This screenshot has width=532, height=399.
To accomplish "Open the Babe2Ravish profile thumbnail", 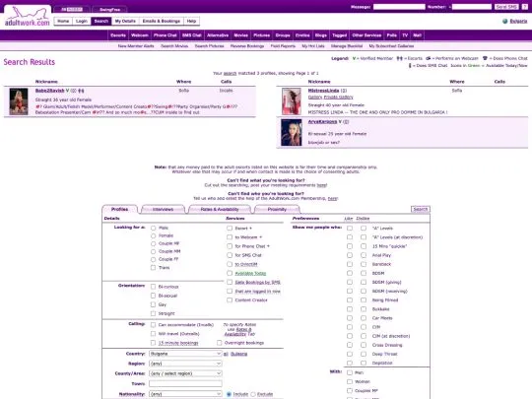I will coord(19,101).
